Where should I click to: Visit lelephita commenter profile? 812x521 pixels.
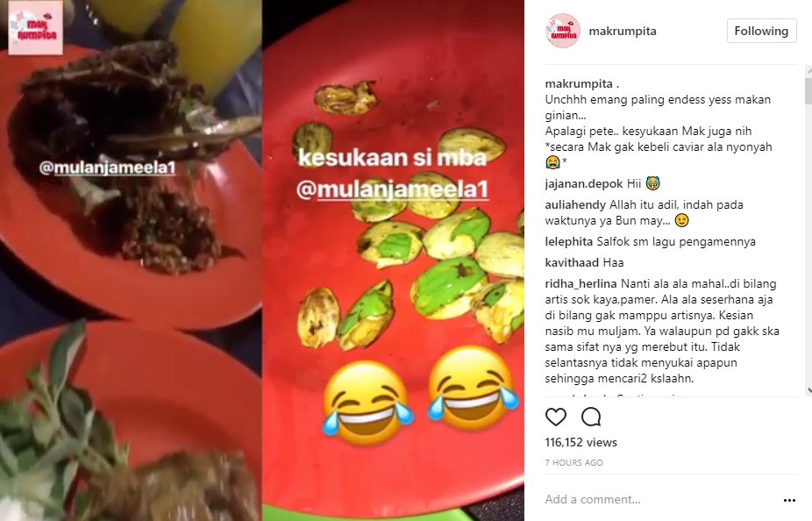click(568, 241)
